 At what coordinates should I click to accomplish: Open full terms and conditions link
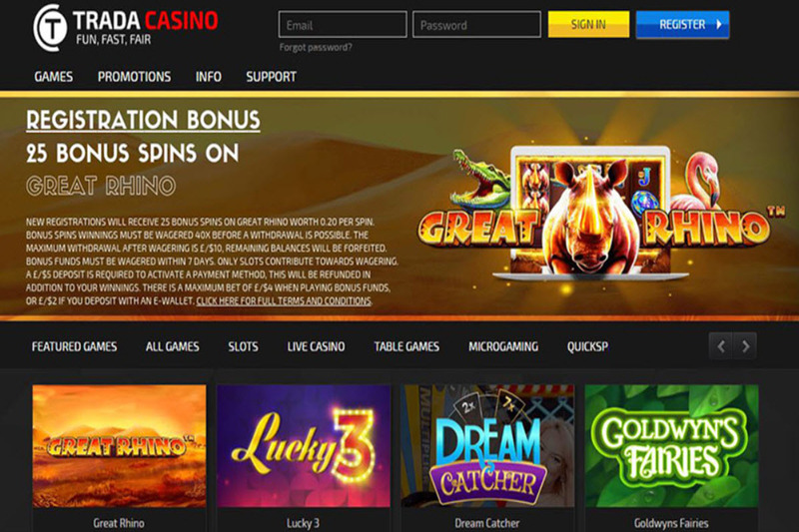click(x=284, y=300)
